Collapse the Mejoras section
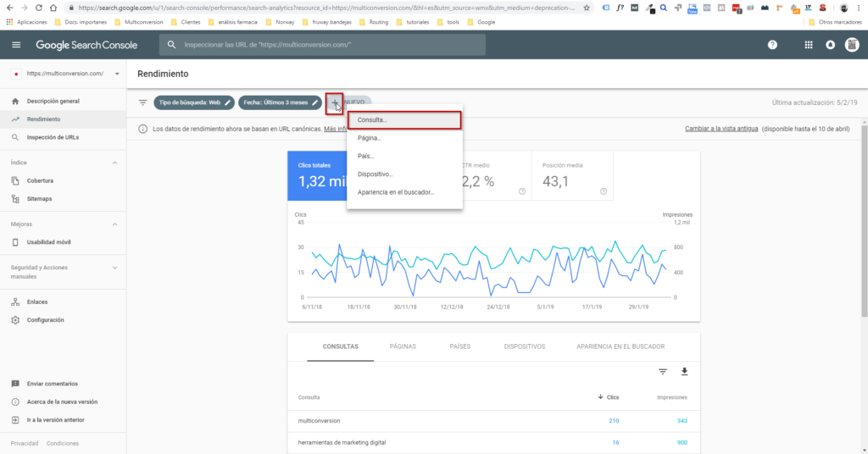 [x=114, y=224]
